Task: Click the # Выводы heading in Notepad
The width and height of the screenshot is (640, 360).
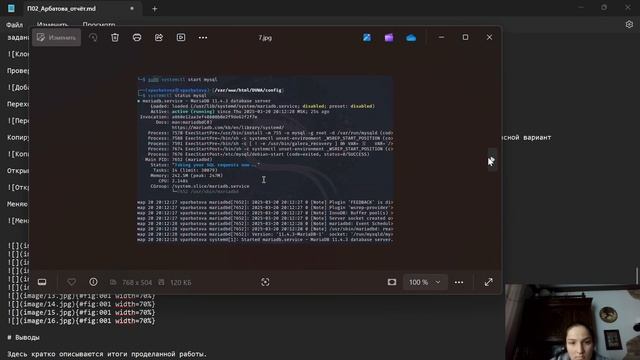Action: tap(23, 338)
